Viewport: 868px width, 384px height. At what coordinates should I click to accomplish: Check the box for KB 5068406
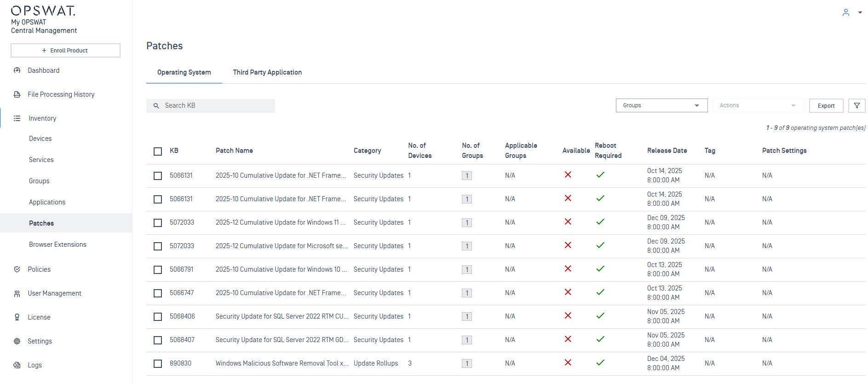tap(158, 317)
